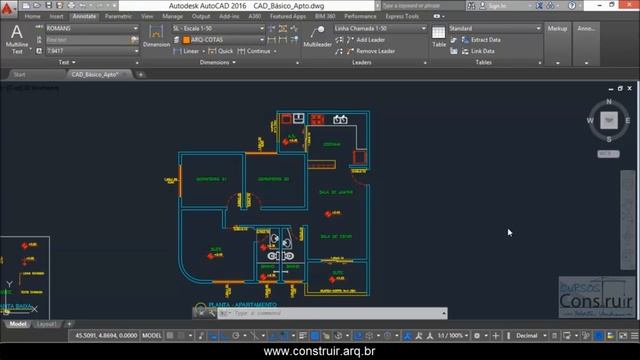The width and height of the screenshot is (640, 360).
Task: Expand the Dimensions panel title
Action: coord(218,62)
